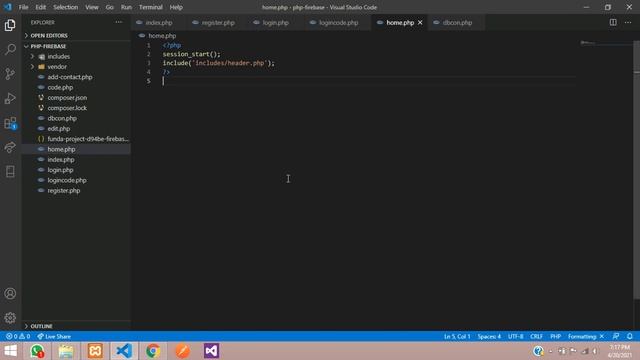This screenshot has width=640, height=360.
Task: Open Visual Studio from the taskbar
Action: coord(211,351)
